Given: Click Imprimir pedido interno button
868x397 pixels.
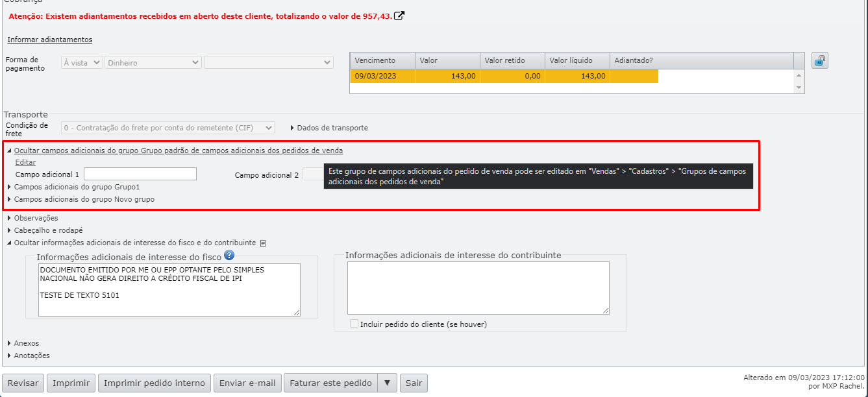Looking at the screenshot, I should 155,383.
